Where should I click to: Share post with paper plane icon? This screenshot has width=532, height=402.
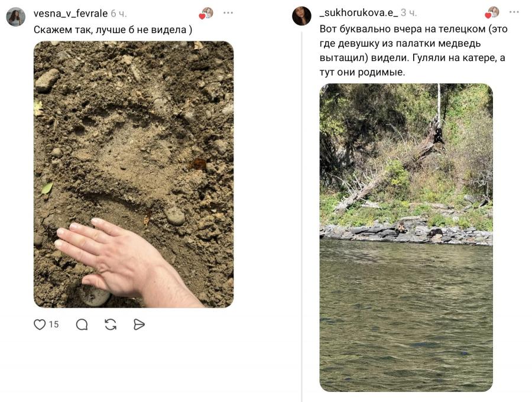139,325
